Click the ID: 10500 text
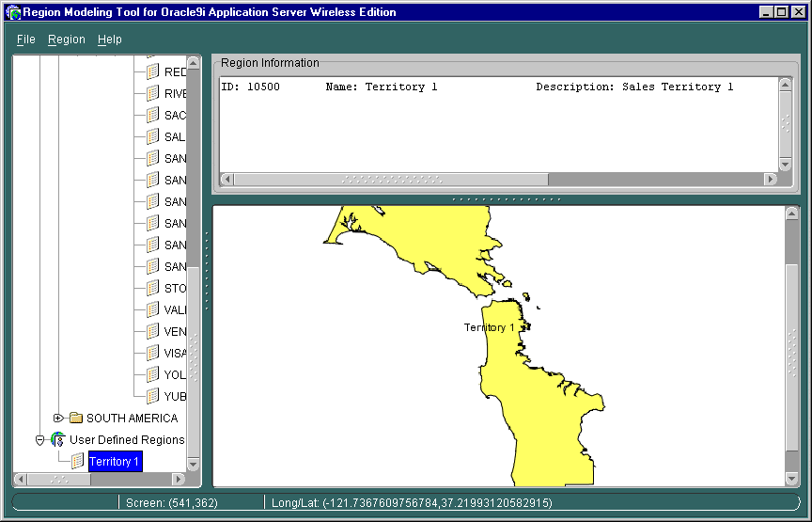Image resolution: width=812 pixels, height=522 pixels. pyautogui.click(x=250, y=87)
